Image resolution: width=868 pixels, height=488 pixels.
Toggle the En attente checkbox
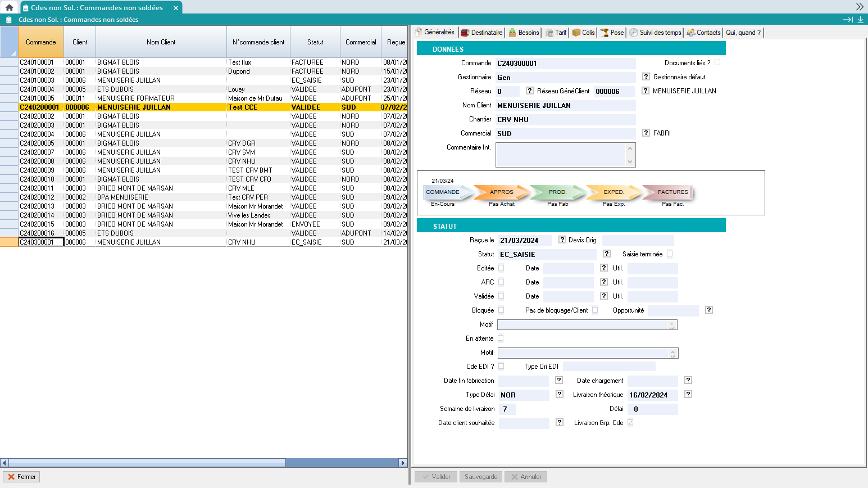coord(501,338)
